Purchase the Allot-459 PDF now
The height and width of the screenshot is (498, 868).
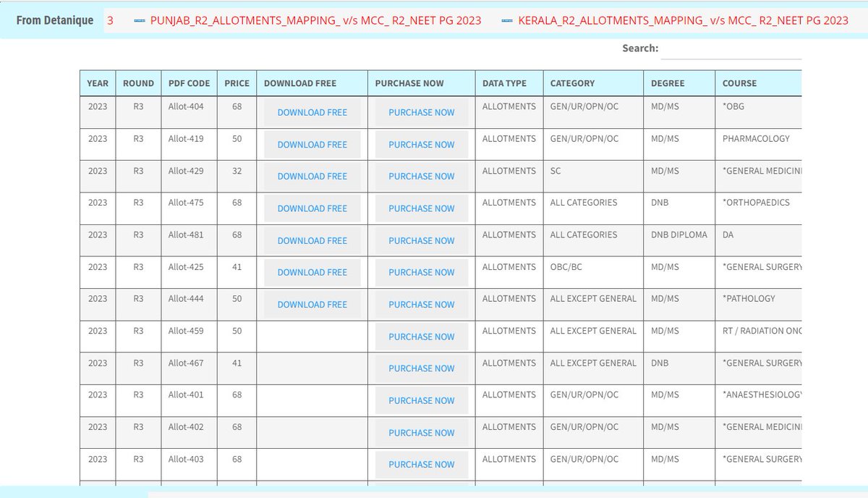[422, 337]
